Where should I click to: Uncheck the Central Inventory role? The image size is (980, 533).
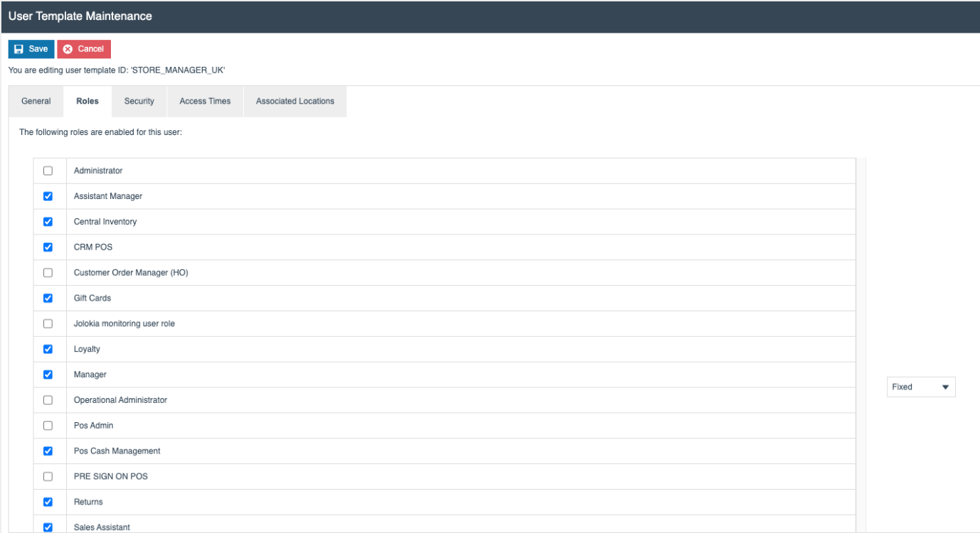(x=48, y=221)
